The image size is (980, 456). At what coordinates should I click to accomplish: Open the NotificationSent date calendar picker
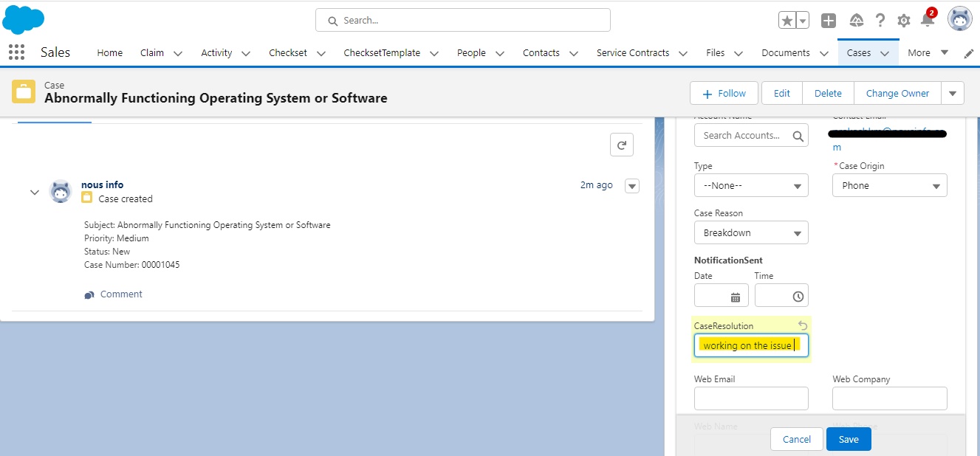tap(736, 297)
